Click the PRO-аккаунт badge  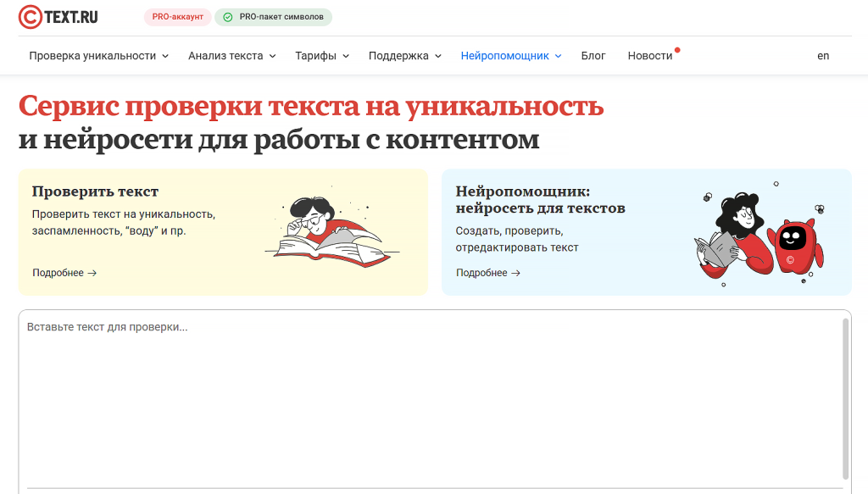pos(176,17)
